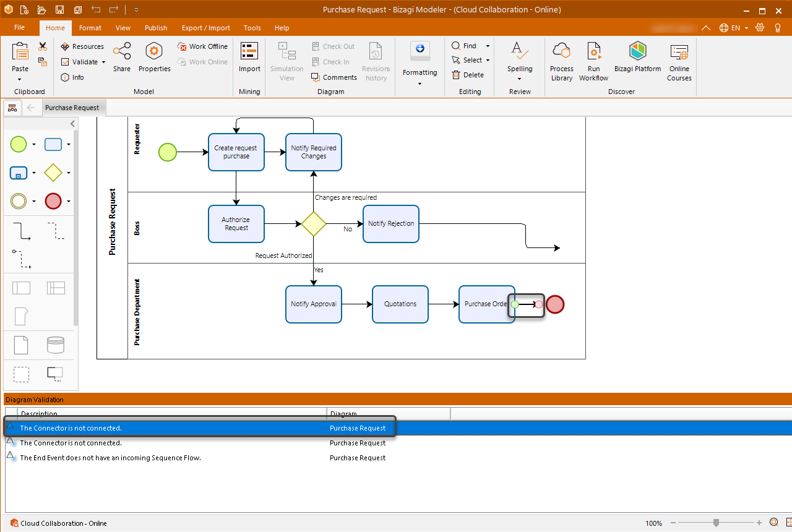792x532 pixels.
Task: Expand the Paste options arrow
Action: point(20,79)
